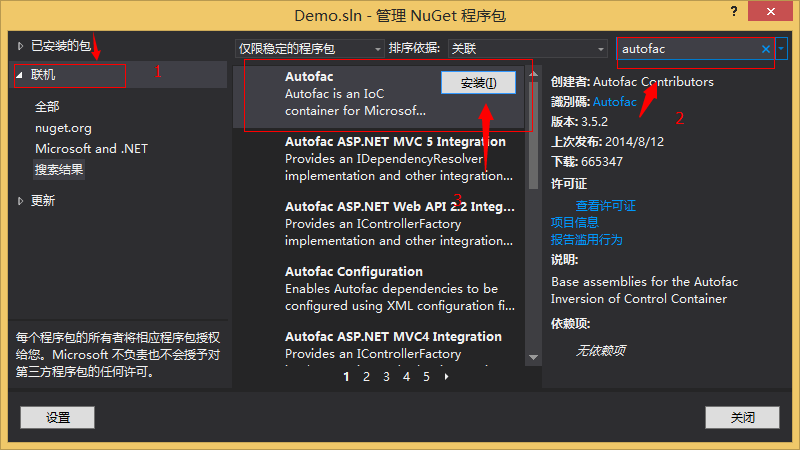
Task: Focus the autofac search input field
Action: tap(689, 49)
